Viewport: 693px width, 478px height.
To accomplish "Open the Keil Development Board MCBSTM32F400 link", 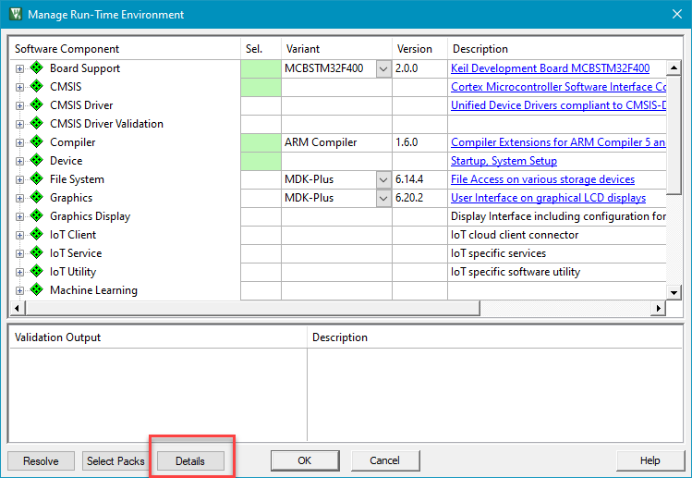I will [550, 69].
